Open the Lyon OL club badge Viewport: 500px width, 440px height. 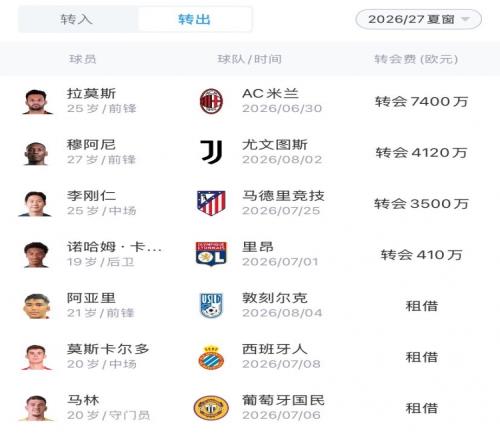click(x=211, y=254)
